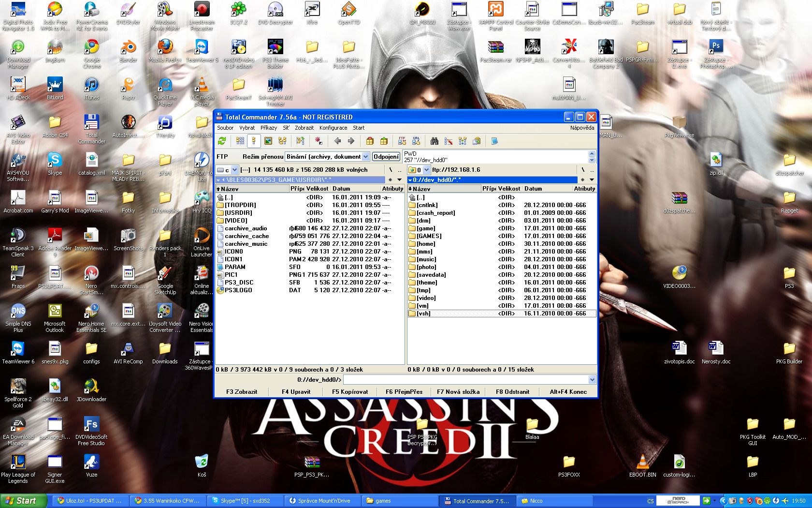The image size is (812, 508).
Task: Open the right panel drive 0 dropdown
Action: click(x=426, y=170)
